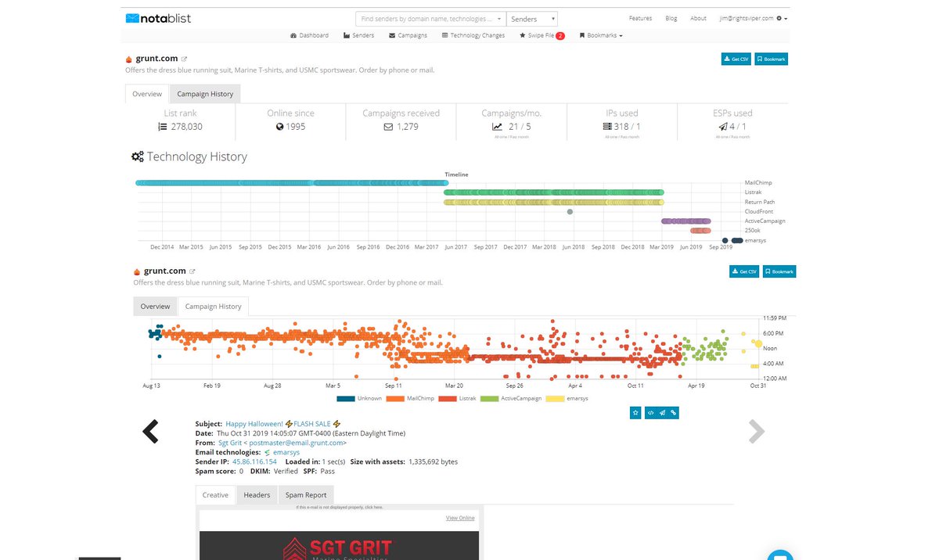The width and height of the screenshot is (939, 560).
Task: Open sender IP 45.86.116.154 link
Action: pyautogui.click(x=254, y=461)
